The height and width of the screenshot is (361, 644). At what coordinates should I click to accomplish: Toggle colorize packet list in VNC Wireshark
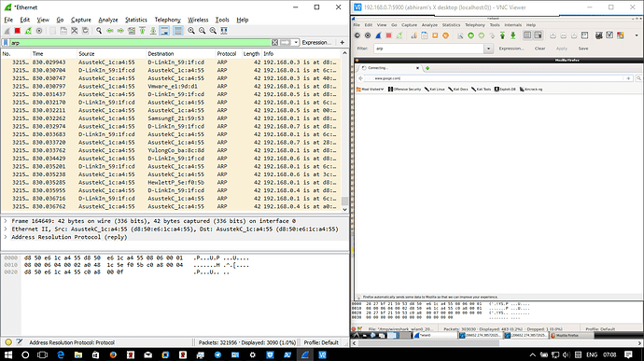[527, 35]
